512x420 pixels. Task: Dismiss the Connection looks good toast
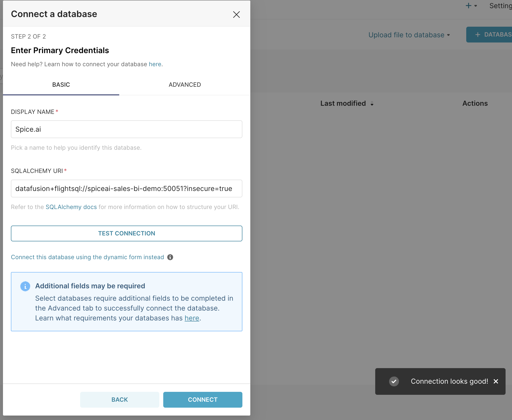click(496, 381)
